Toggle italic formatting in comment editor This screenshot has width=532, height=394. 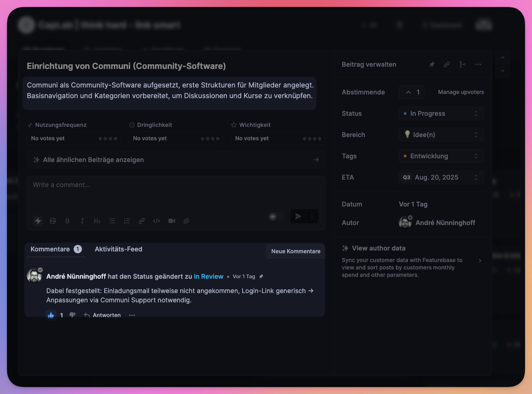82,221
